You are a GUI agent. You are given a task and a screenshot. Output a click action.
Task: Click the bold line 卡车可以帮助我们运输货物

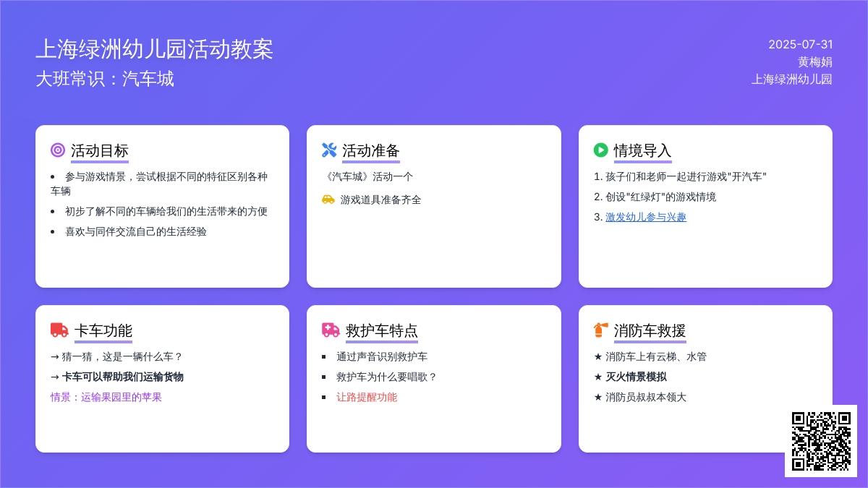click(117, 377)
